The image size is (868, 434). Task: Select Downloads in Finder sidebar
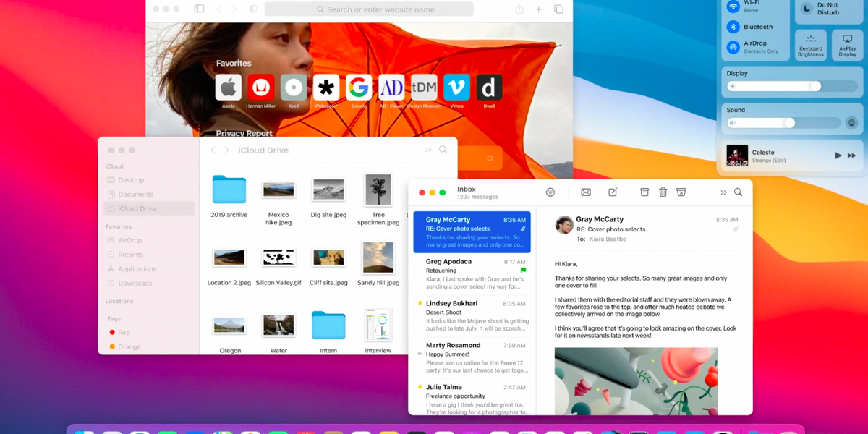point(149,284)
